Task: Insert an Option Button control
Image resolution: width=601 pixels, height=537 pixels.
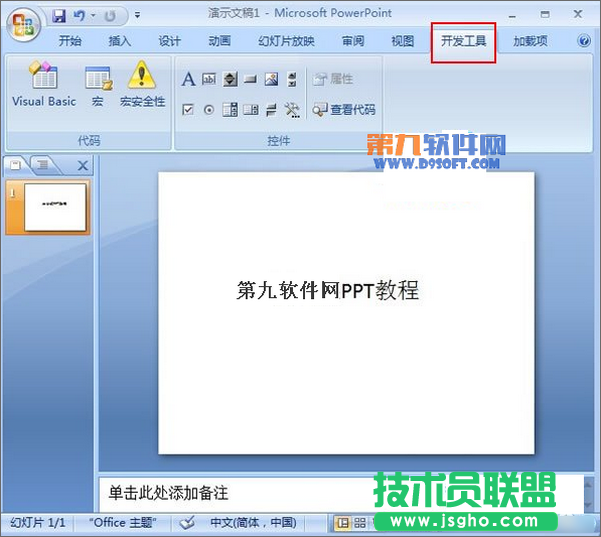Action: (x=209, y=110)
